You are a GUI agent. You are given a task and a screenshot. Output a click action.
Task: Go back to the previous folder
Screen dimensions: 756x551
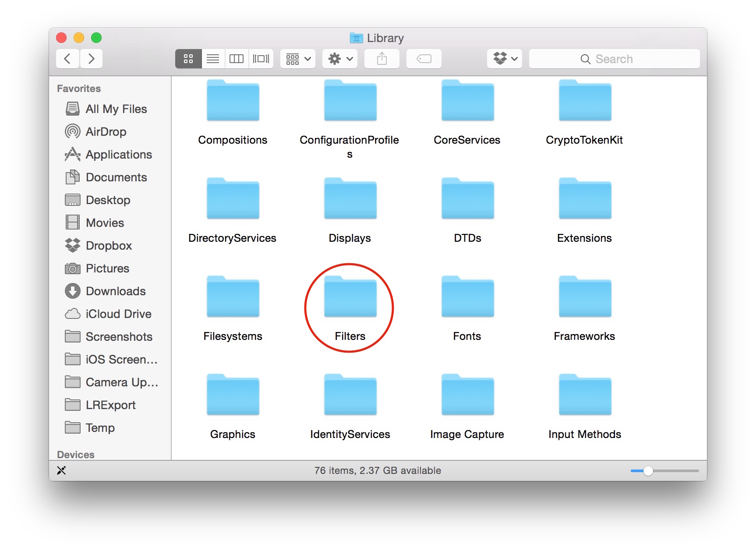(67, 59)
